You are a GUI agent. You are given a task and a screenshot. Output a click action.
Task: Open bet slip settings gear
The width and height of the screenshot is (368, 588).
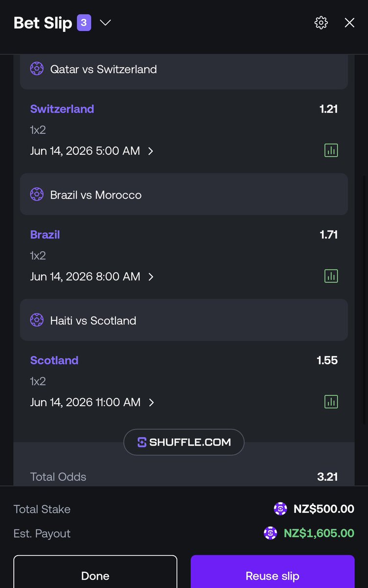tap(321, 23)
